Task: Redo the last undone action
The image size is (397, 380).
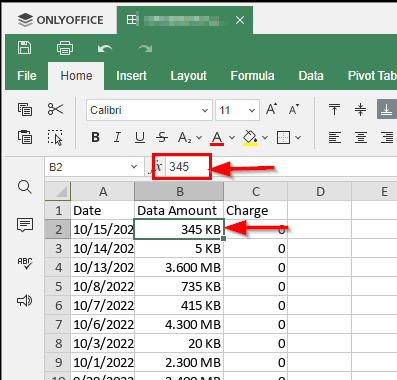Action: [x=145, y=49]
